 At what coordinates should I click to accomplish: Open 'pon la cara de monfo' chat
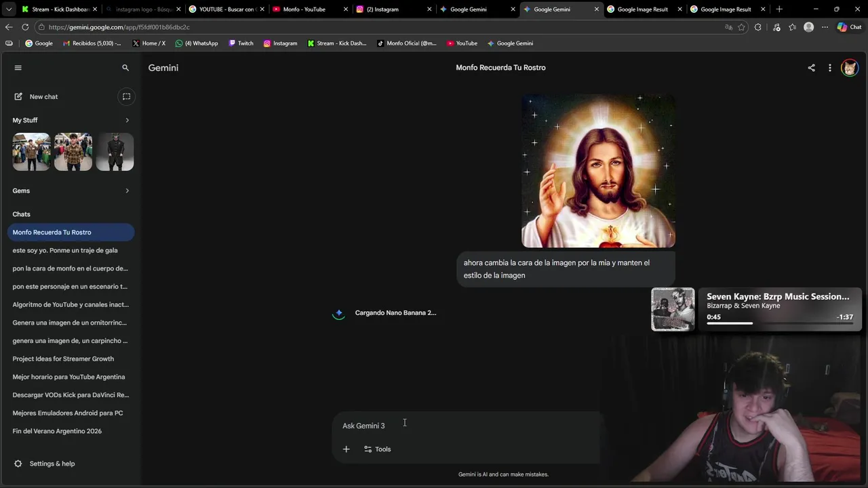[71, 268]
